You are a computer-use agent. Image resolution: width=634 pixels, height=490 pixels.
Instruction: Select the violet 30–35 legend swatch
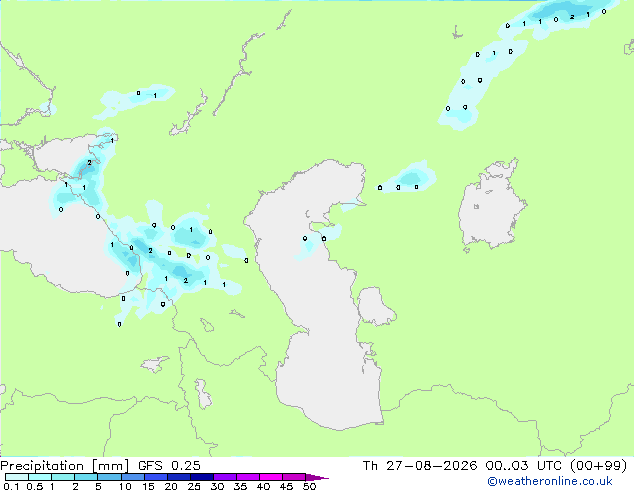[x=224, y=477]
